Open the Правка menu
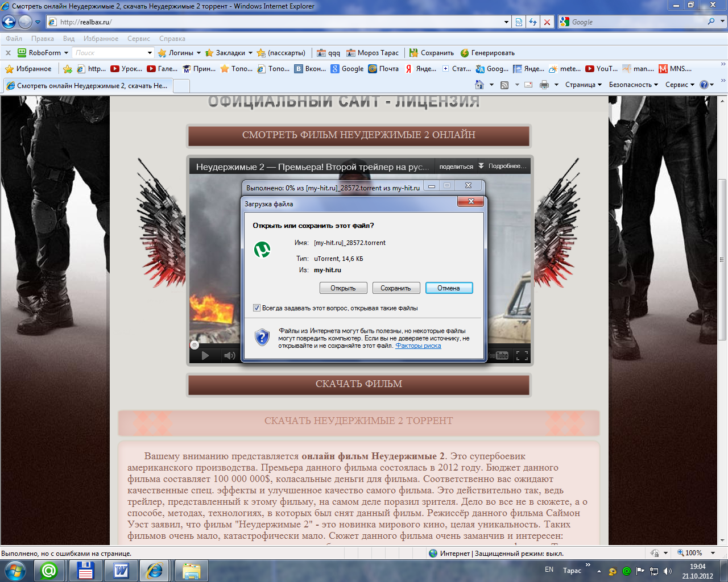The width and height of the screenshot is (728, 582). pyautogui.click(x=43, y=39)
